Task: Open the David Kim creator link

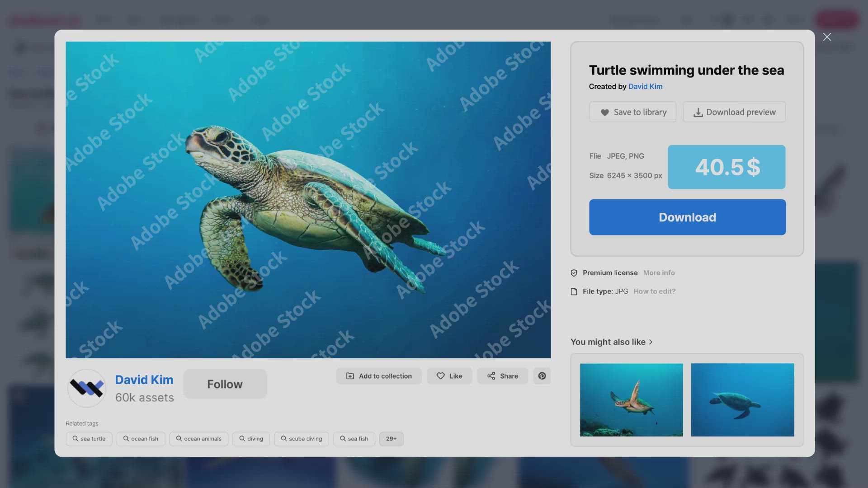Action: tap(645, 86)
